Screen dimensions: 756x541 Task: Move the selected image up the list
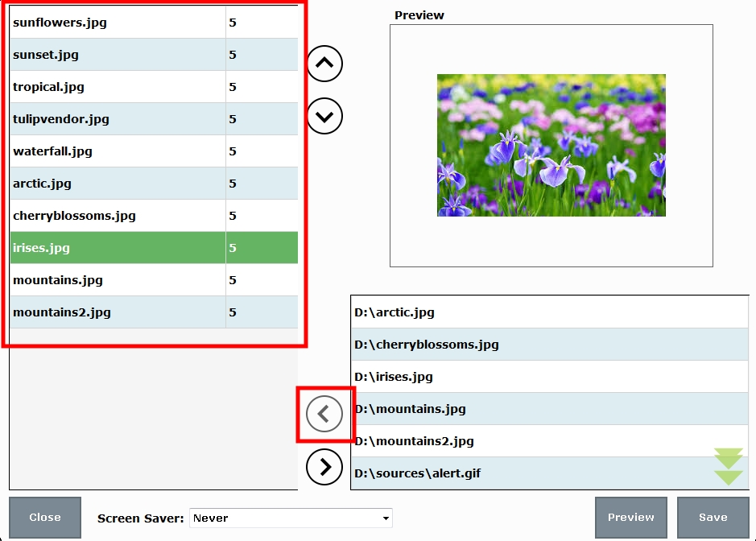(x=324, y=64)
